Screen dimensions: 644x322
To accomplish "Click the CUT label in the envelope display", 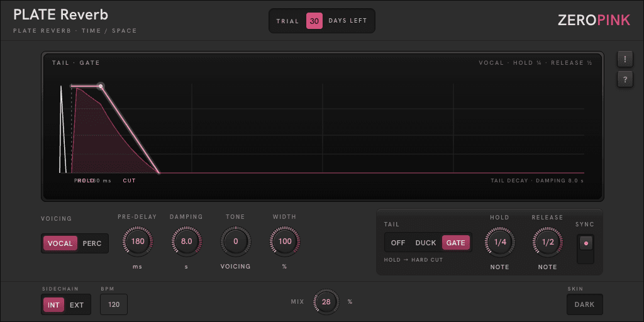I will coord(129,180).
